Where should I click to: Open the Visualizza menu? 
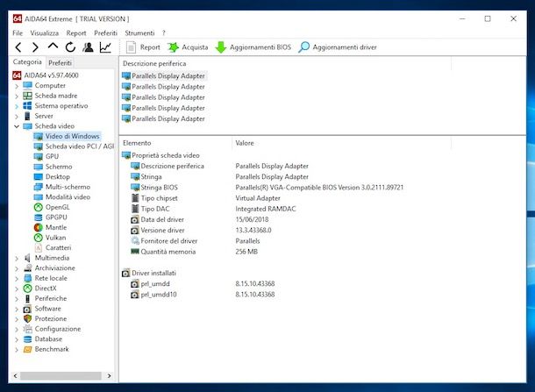(45, 33)
